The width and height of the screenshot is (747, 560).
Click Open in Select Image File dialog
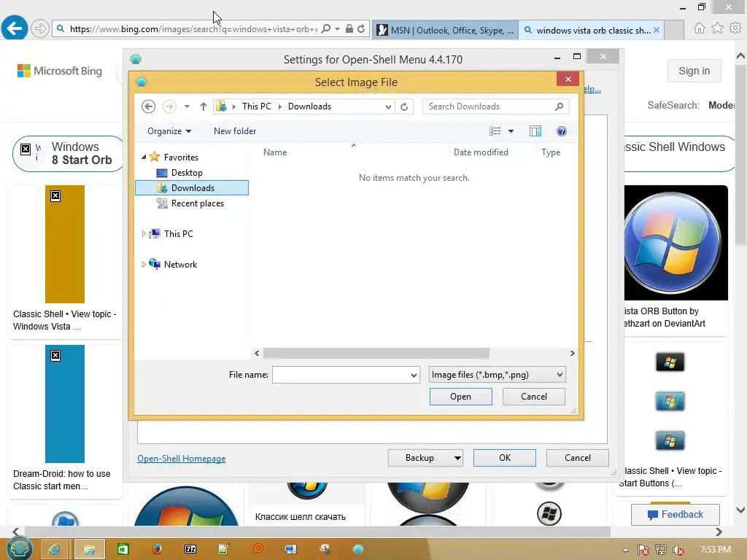click(460, 397)
